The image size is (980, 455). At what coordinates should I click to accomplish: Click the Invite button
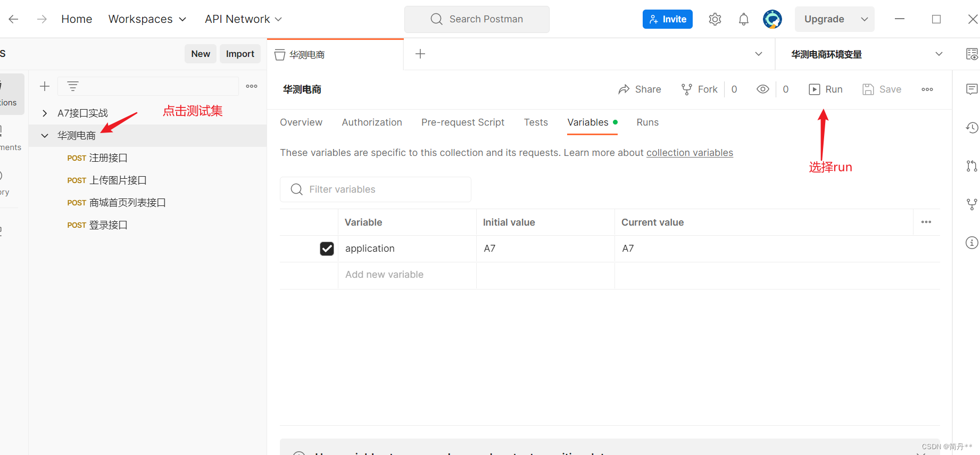click(668, 19)
